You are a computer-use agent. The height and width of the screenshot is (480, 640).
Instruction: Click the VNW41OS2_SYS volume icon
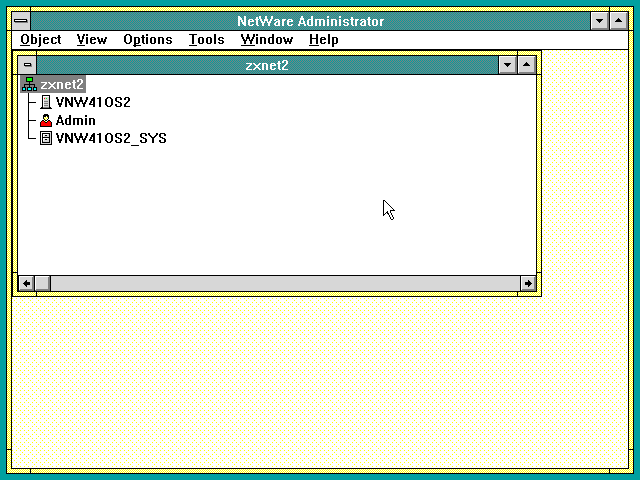click(46, 138)
